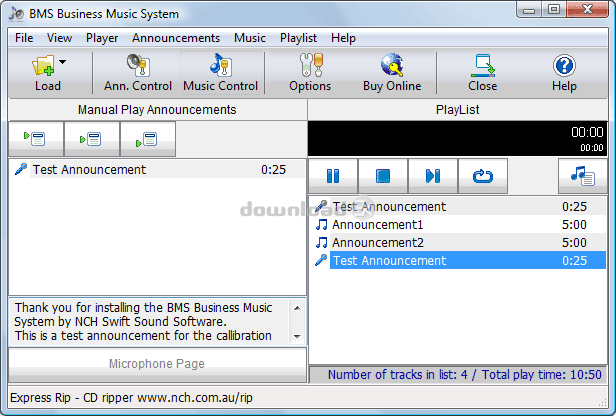
Task: Select highlighted Test Announcement playlist row
Action: 458,260
